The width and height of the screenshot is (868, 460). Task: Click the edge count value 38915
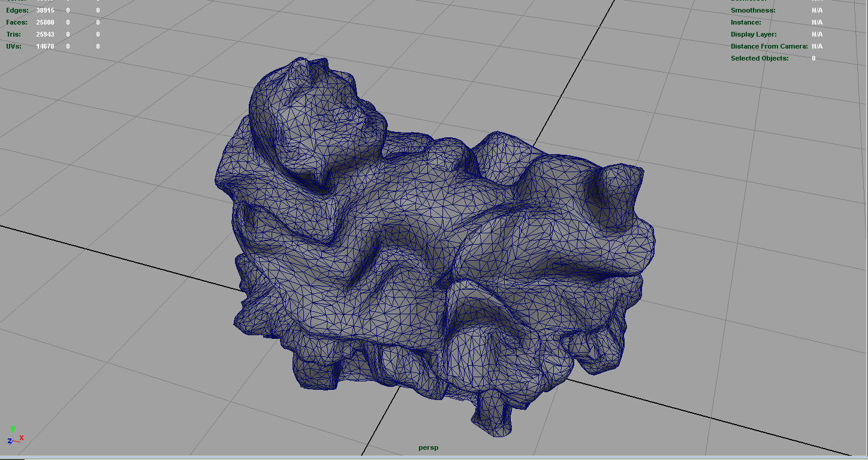pyautogui.click(x=45, y=10)
